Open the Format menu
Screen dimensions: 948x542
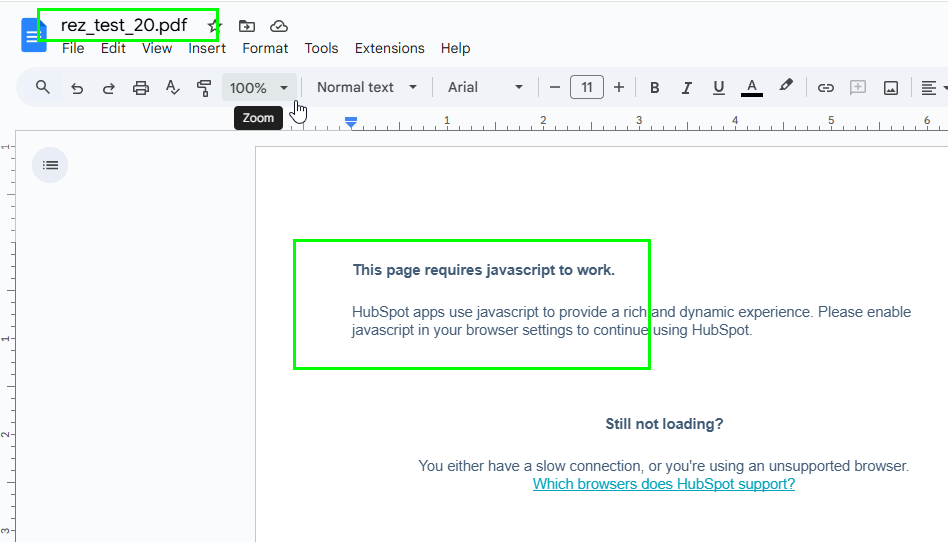[265, 48]
